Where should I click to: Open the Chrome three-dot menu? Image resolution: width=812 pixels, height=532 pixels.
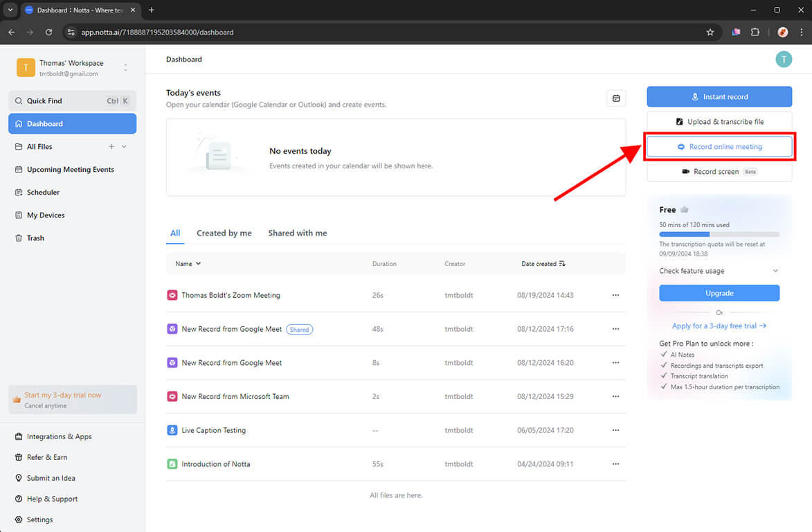[x=801, y=32]
